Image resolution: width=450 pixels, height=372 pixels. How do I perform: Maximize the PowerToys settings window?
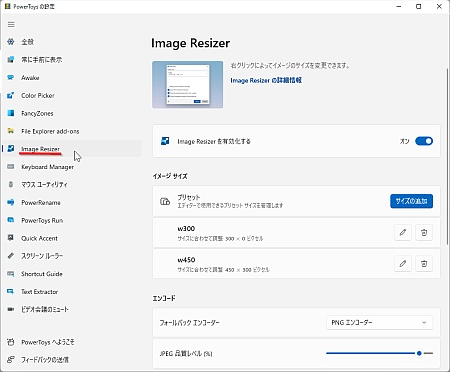coord(419,7)
